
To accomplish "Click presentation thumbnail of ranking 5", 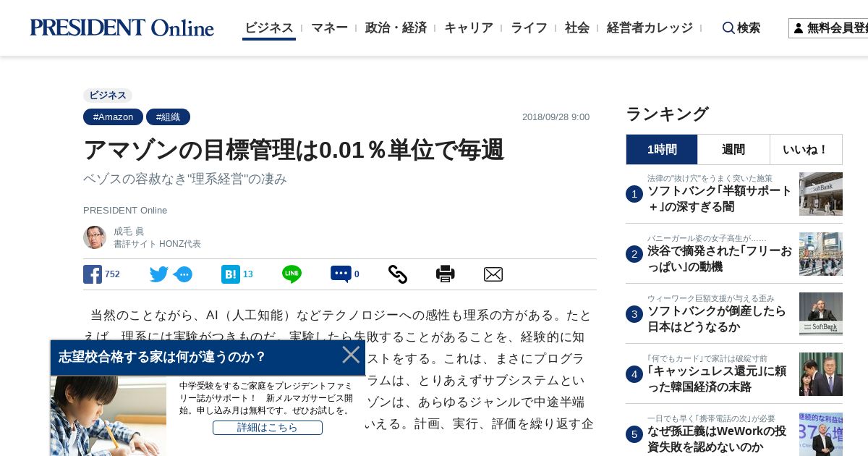I will tap(821, 434).
